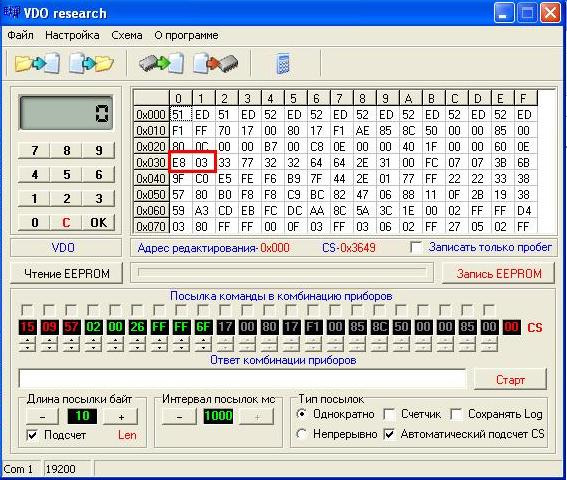Image resolution: width=567 pixels, height=480 pixels.
Task: Open the calculator toolbar icon
Action: 283,64
